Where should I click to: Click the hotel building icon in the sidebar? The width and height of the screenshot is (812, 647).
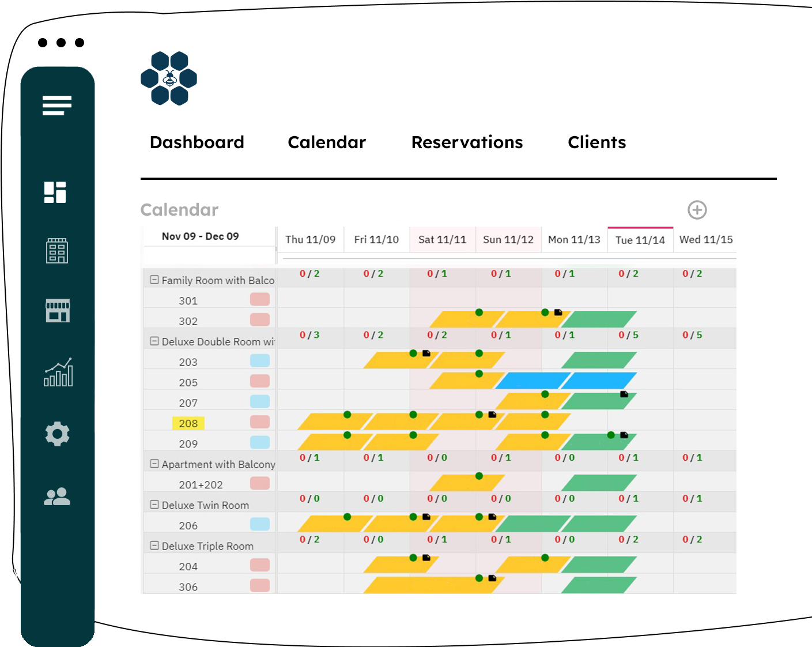[x=57, y=250]
